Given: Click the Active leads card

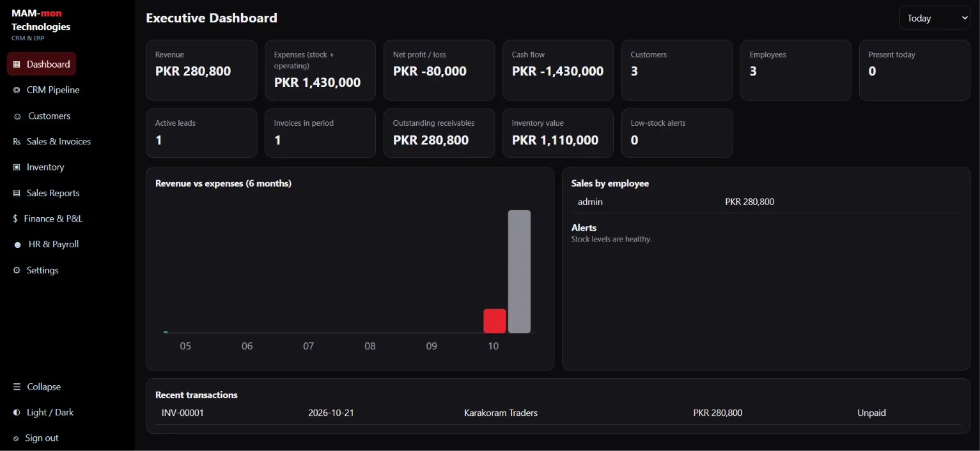Looking at the screenshot, I should pos(201,133).
